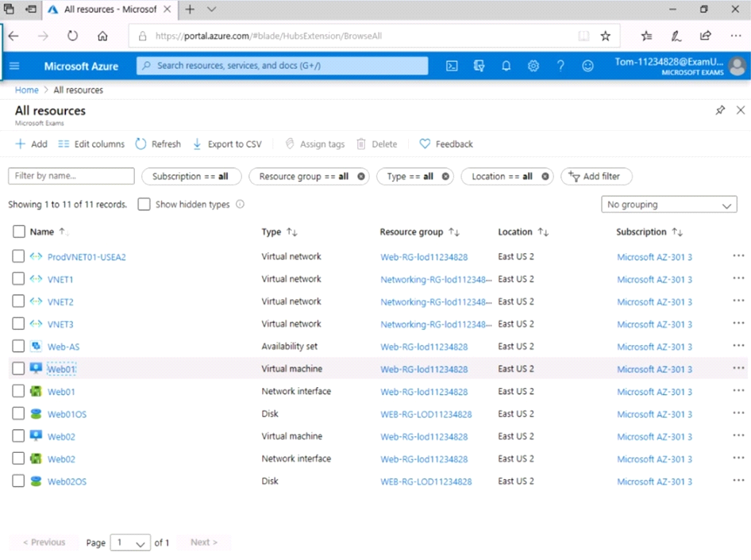Open the account avatar menu
This screenshot has height=560, width=751.
click(x=738, y=66)
